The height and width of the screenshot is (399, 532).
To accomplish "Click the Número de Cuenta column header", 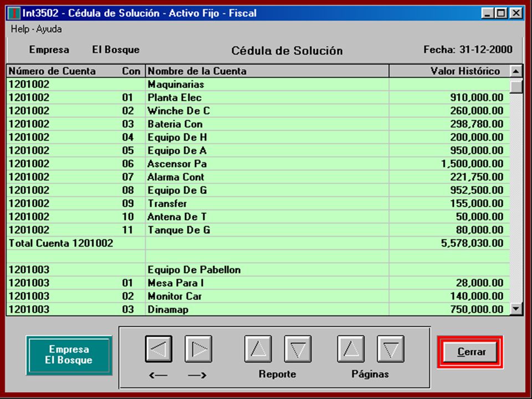I will [52, 71].
